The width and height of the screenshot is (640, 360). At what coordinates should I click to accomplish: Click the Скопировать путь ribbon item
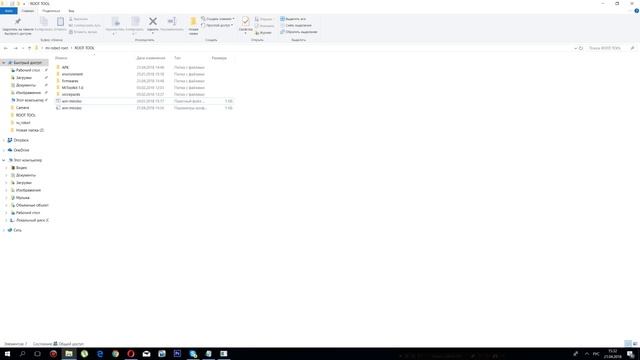pyautogui.click(x=84, y=25)
